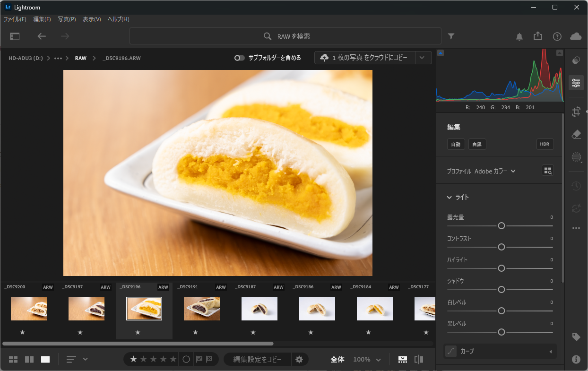This screenshot has height=371, width=588.
Task: Adjust the シャドウ slider handle
Action: click(502, 290)
